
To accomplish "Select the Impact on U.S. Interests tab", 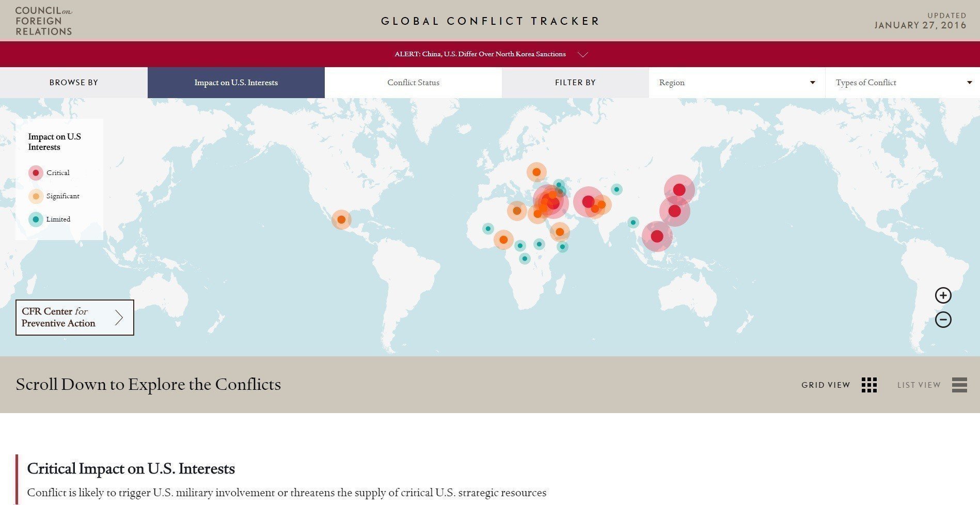I will coord(236,83).
